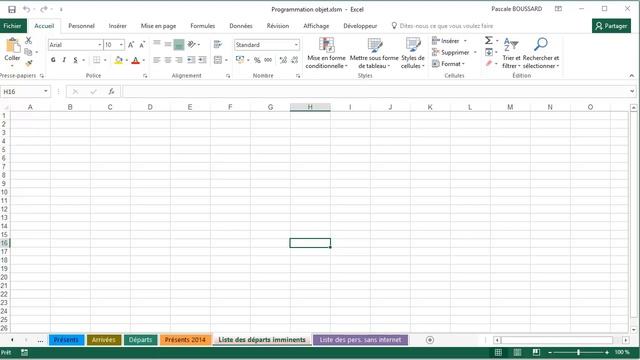The width and height of the screenshot is (640, 360).
Task: Open Mettre sous forme de tableau
Action: (x=374, y=53)
